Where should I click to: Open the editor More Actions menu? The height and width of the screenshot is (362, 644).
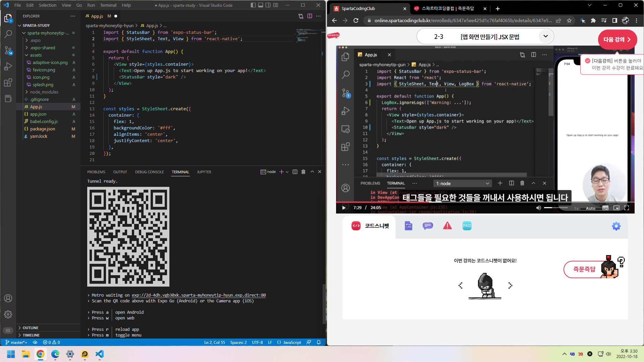318,16
